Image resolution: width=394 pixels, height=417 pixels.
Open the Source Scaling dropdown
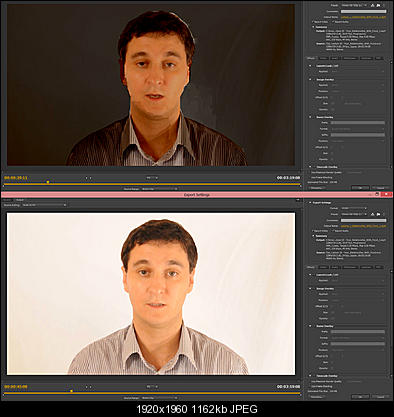44,205
